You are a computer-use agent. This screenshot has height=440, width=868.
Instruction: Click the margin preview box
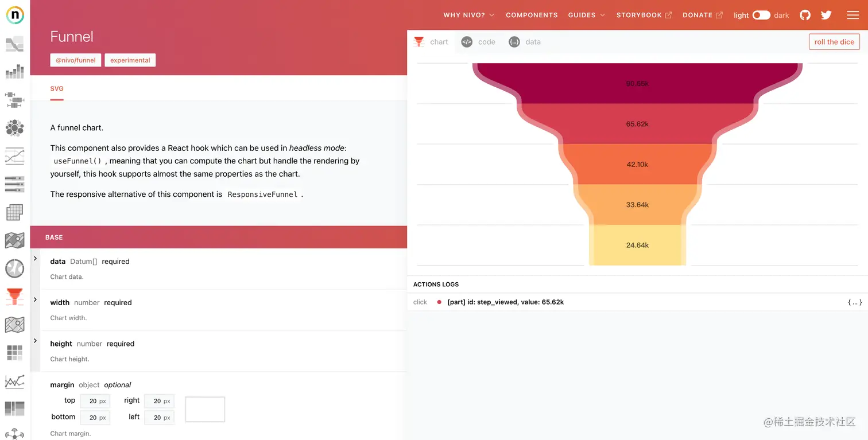(x=205, y=410)
